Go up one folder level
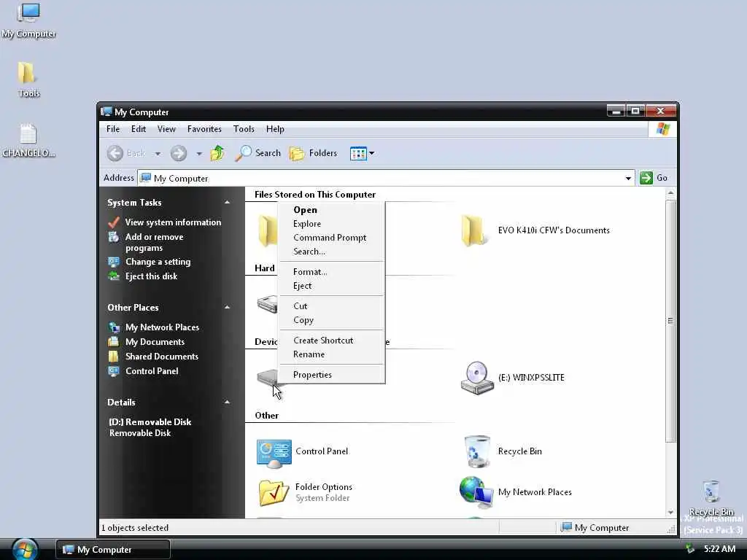This screenshot has width=747, height=560. point(217,153)
